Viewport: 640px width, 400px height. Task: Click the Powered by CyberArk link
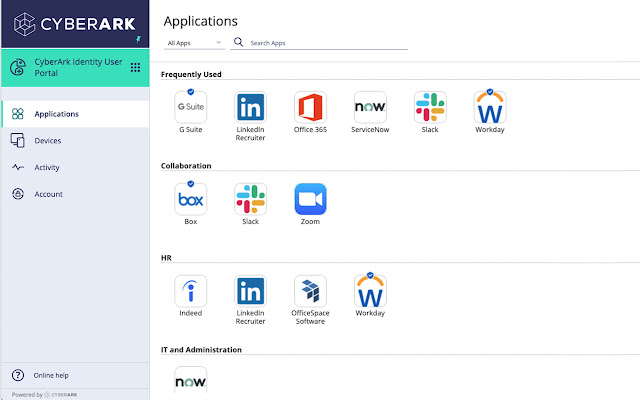44,395
